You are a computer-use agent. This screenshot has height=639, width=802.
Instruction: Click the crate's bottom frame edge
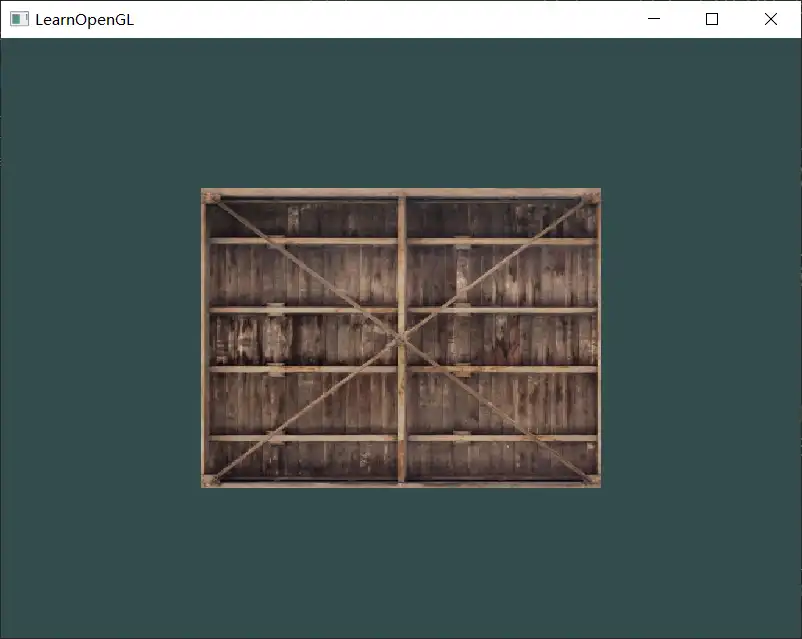(300, 484)
